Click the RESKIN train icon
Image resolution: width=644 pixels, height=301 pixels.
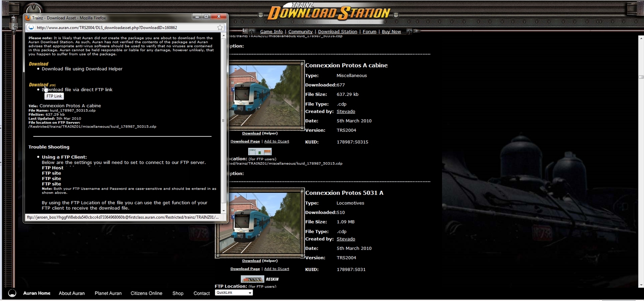pyautogui.click(x=252, y=279)
